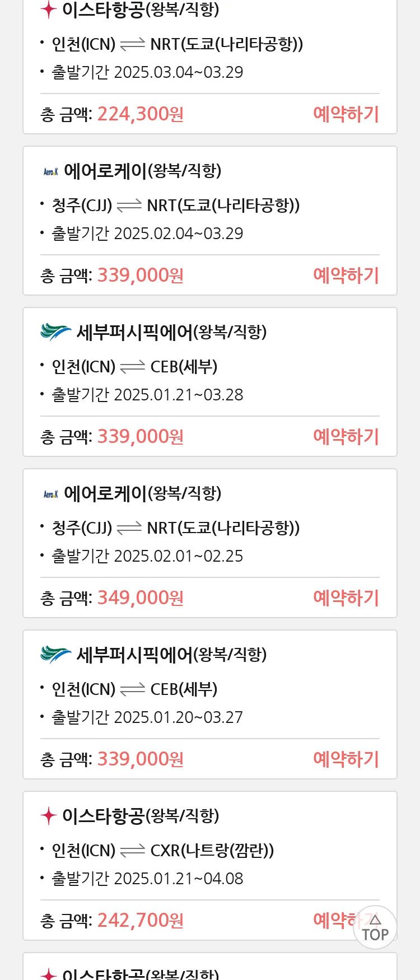Tap Eastar Jet star logo on Nha Trang card

[x=49, y=816]
